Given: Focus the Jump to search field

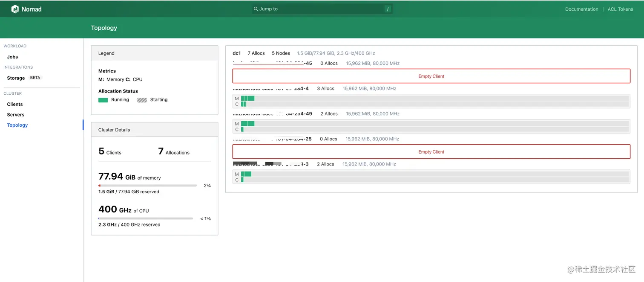Looking at the screenshot, I should click(x=322, y=9).
